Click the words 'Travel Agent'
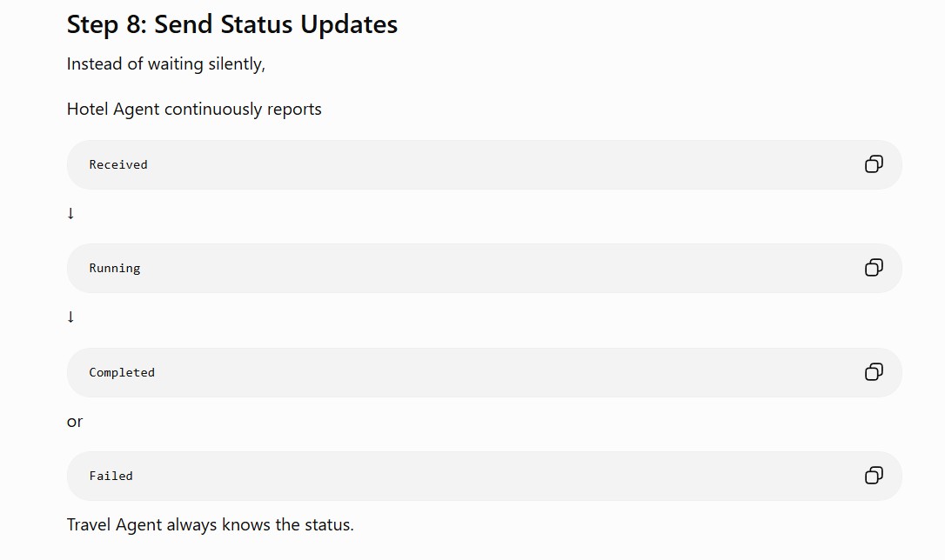The height and width of the screenshot is (560, 945). coord(115,524)
